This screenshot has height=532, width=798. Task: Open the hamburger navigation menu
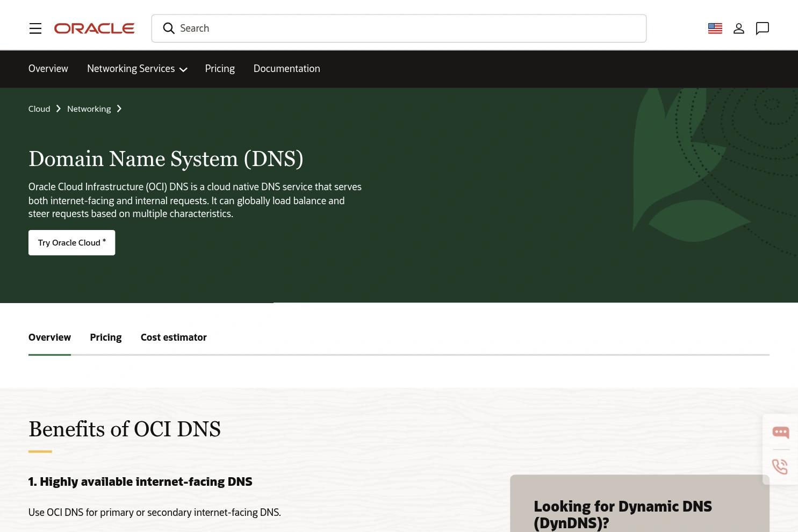tap(35, 28)
